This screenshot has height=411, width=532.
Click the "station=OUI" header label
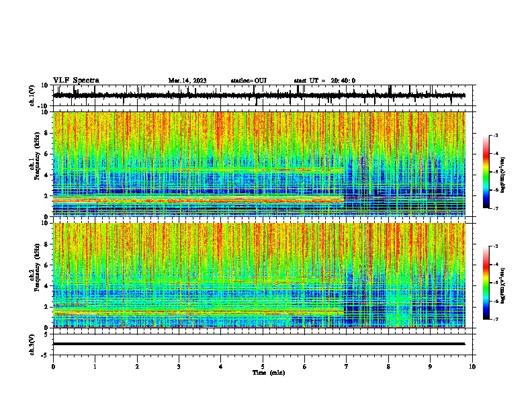pos(249,81)
